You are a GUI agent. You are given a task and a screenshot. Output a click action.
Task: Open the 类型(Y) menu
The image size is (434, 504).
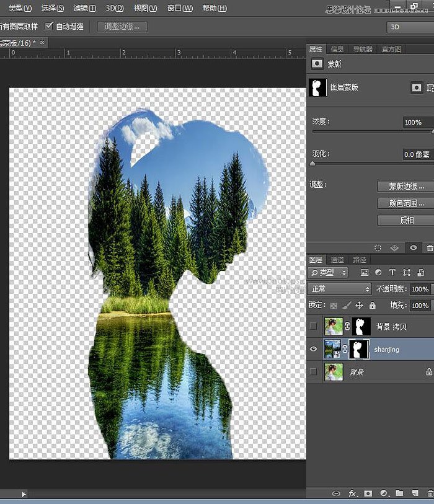coord(20,8)
